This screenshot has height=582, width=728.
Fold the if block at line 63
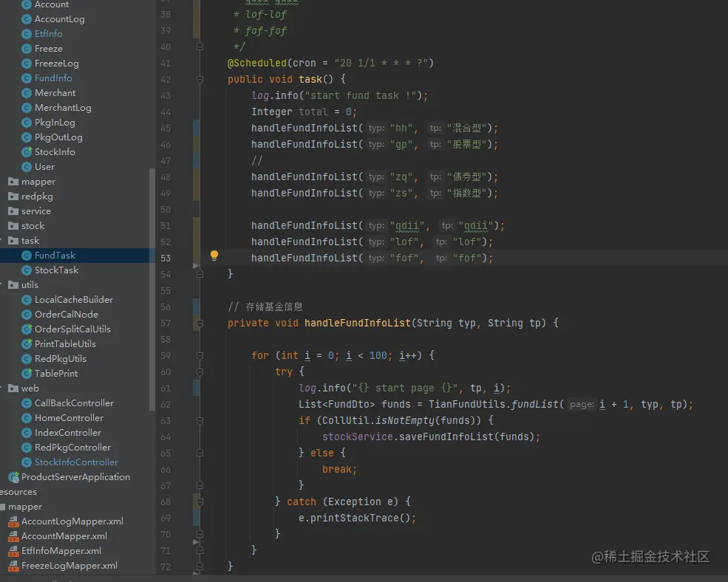pos(200,420)
